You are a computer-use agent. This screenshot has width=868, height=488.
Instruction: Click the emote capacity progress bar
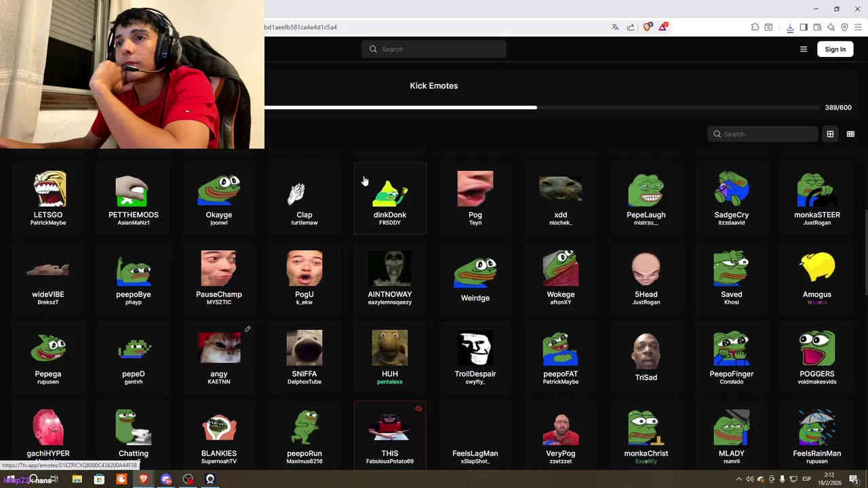(x=541, y=108)
